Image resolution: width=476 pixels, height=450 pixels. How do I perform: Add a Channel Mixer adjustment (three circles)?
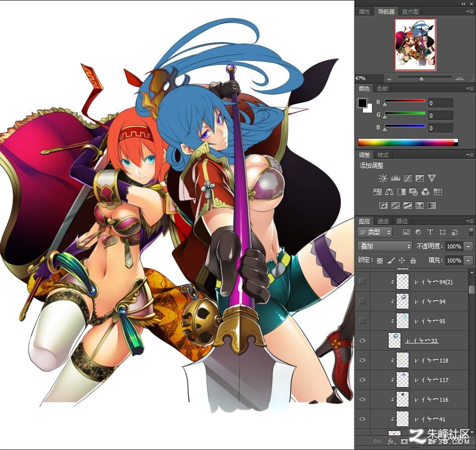coord(426,192)
